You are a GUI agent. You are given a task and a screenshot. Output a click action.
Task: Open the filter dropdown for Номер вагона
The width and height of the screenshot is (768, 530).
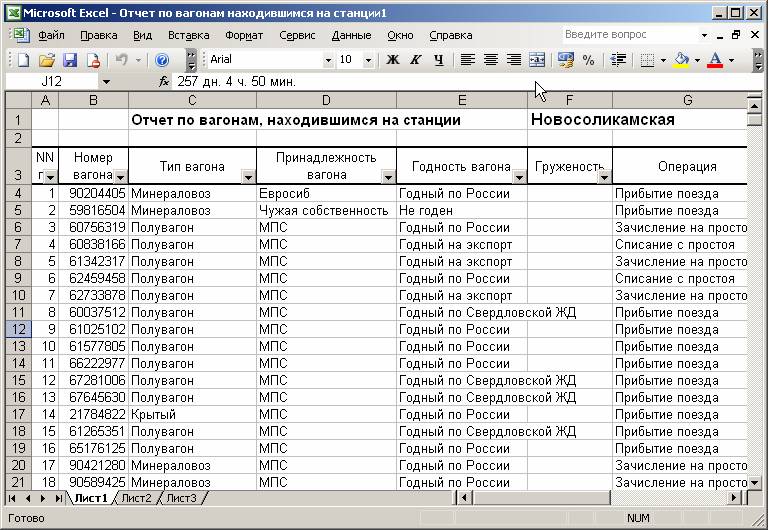[x=120, y=177]
